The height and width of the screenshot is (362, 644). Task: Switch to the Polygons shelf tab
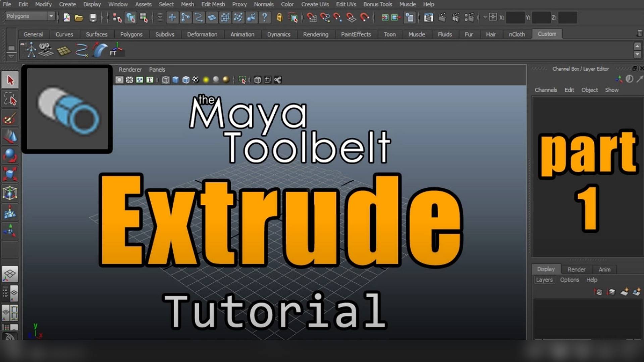(131, 34)
